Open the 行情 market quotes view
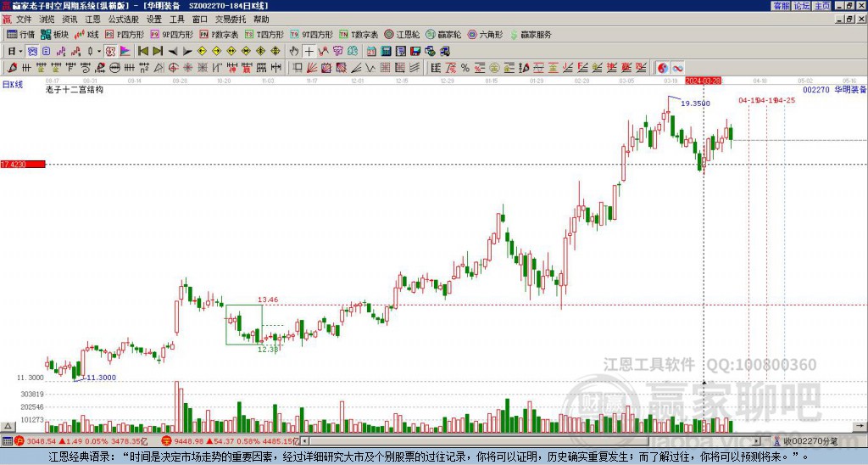The image size is (868, 465). pos(20,34)
